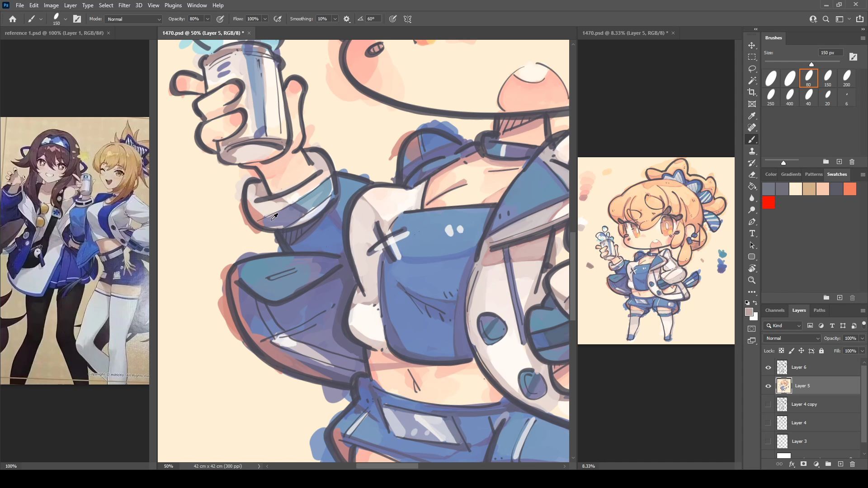Switch to the Paths tab

coord(819,310)
